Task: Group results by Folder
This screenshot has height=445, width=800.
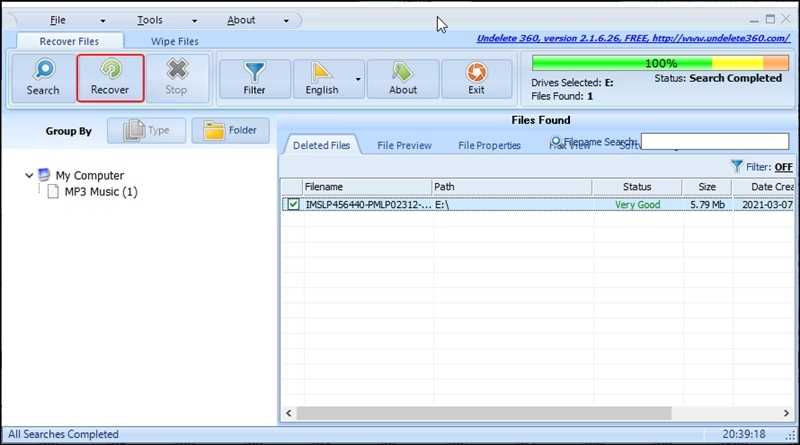Action: [x=231, y=130]
